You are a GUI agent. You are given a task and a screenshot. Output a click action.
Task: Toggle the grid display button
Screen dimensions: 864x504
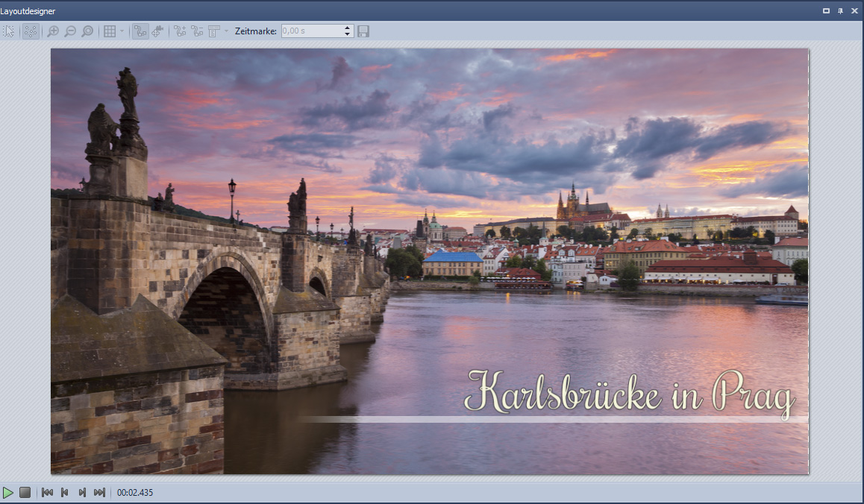[110, 31]
